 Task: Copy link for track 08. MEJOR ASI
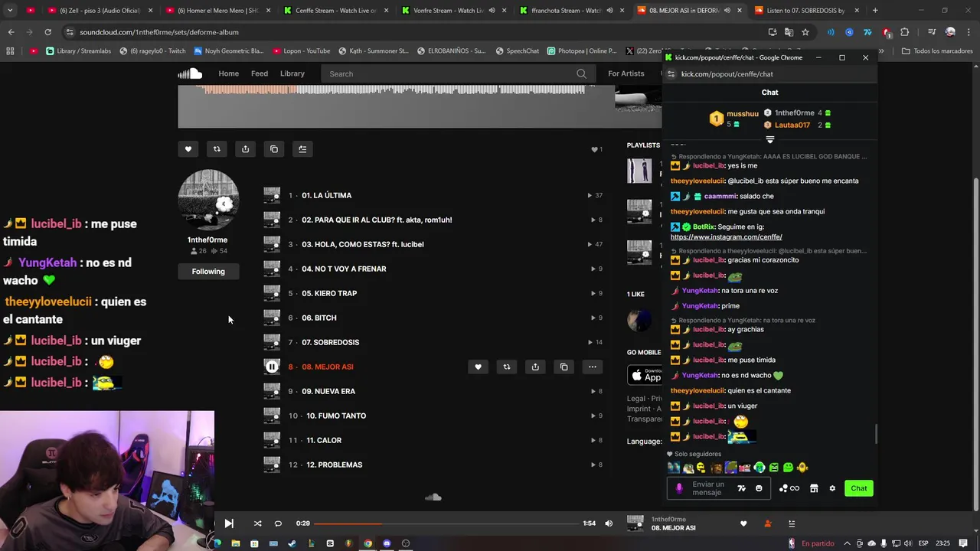click(563, 367)
